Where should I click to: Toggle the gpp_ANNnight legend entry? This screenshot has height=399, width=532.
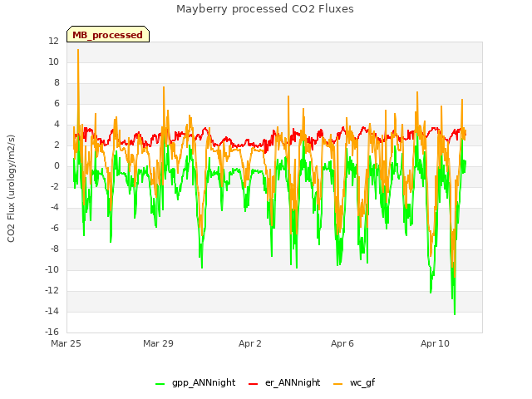pos(195,382)
